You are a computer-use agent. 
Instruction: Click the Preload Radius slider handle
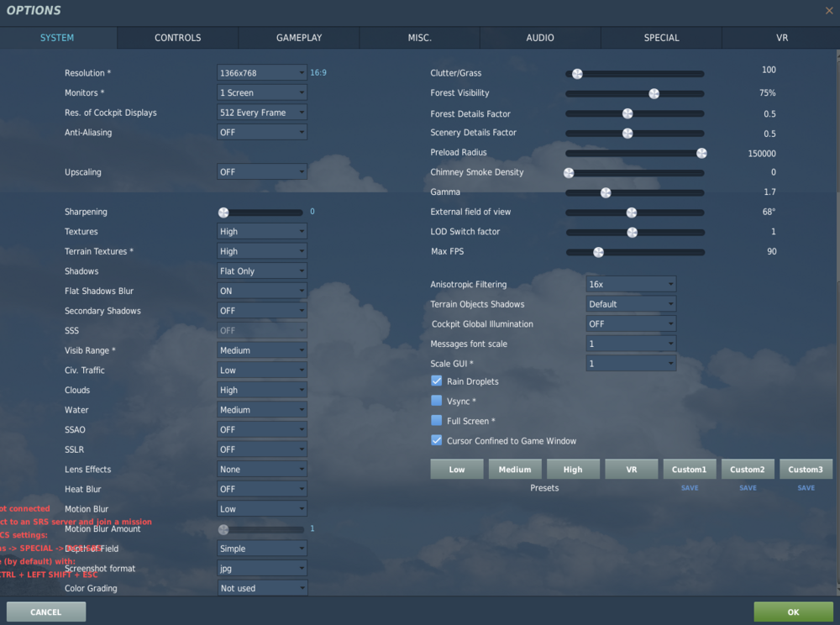click(x=701, y=153)
